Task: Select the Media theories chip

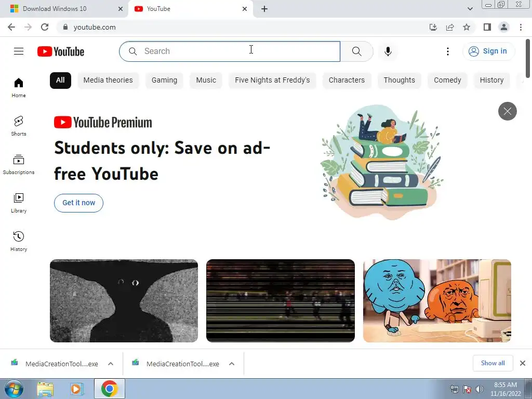Action: point(108,80)
